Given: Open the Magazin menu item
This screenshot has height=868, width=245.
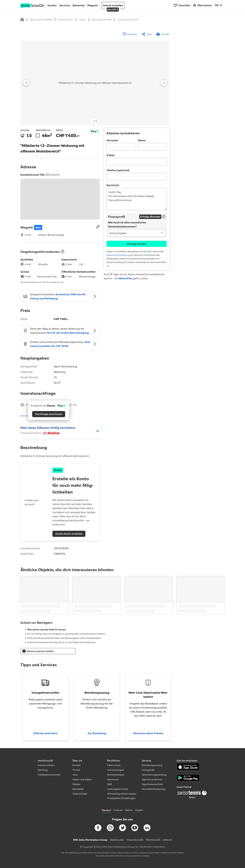Looking at the screenshot, I should point(92,5).
